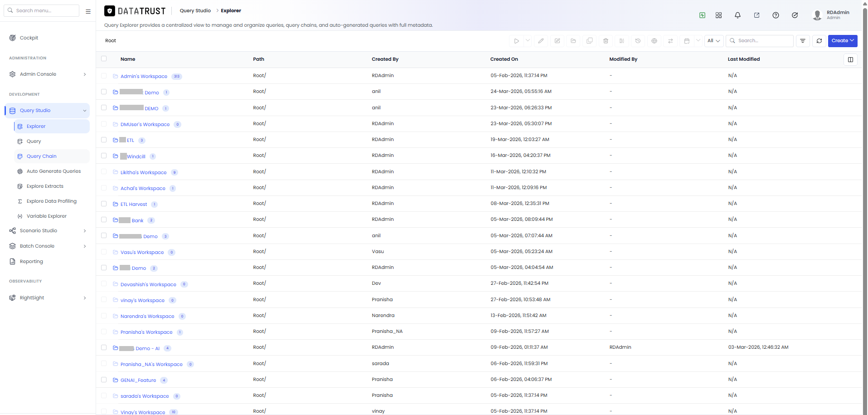Viewport: 868px width, 415px height.
Task: Open the sarada's Workspace folder
Action: pyautogui.click(x=145, y=396)
